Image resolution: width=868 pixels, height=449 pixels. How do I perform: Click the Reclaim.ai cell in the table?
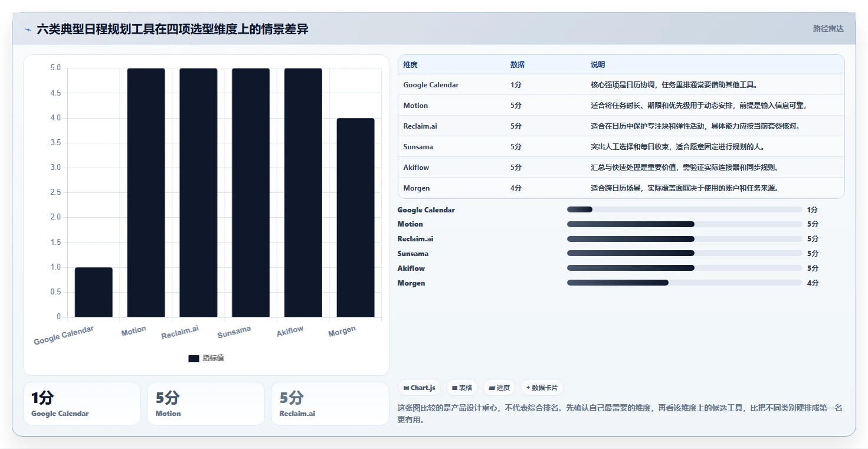pos(420,126)
